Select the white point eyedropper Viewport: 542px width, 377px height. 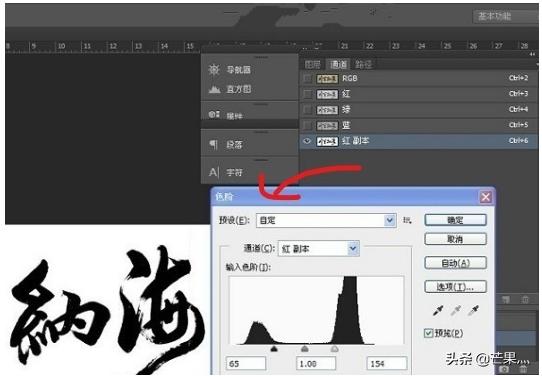click(473, 310)
